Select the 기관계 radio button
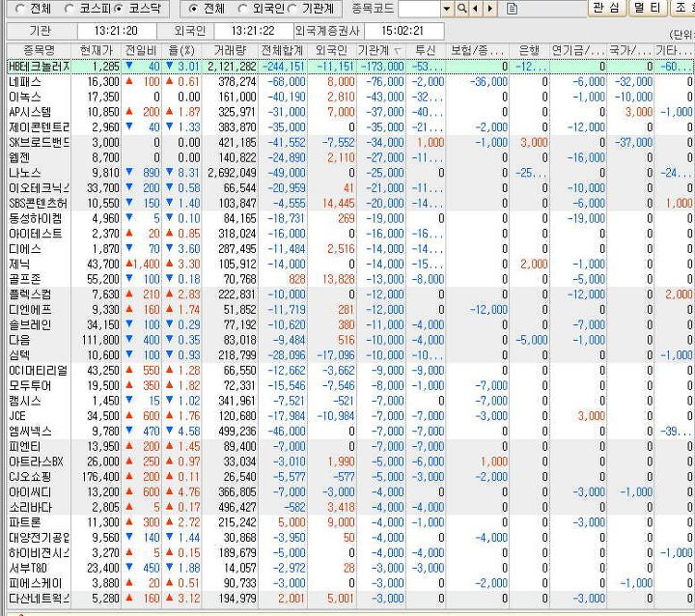695x616 pixels. pyautogui.click(x=292, y=9)
